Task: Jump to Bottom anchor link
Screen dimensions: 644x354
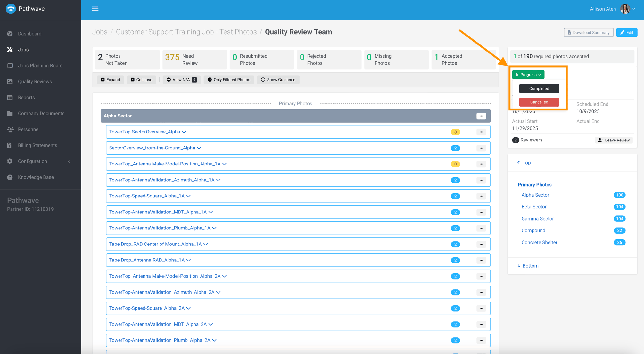Action: tap(528, 266)
